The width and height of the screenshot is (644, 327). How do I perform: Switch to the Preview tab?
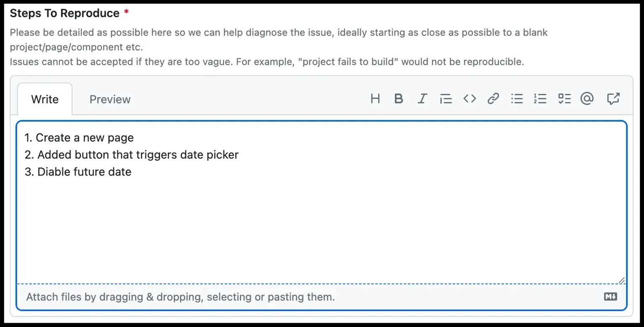(110, 99)
